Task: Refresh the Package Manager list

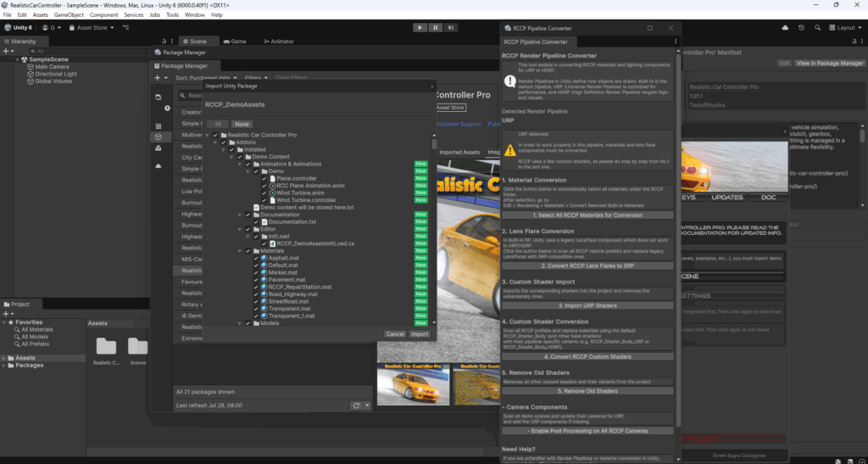Action: tap(357, 405)
